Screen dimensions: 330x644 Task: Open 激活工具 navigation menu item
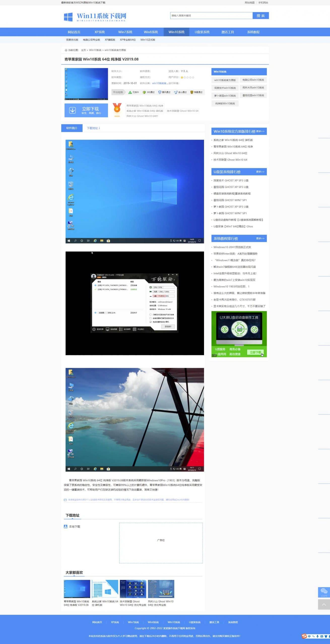click(228, 32)
